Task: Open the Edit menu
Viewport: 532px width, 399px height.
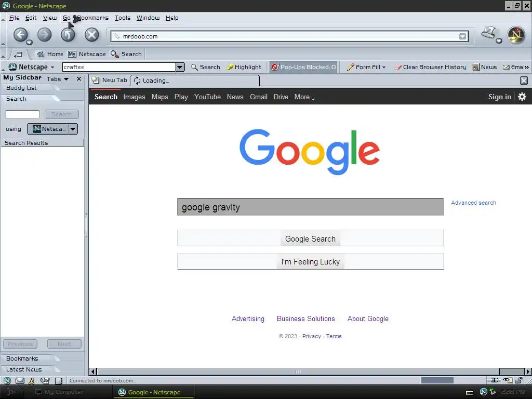Action: click(x=31, y=18)
